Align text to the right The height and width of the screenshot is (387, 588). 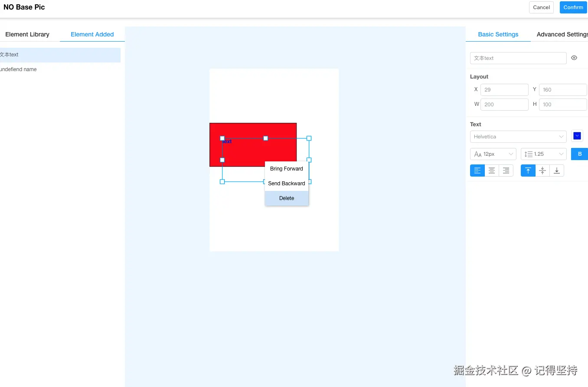(x=506, y=171)
